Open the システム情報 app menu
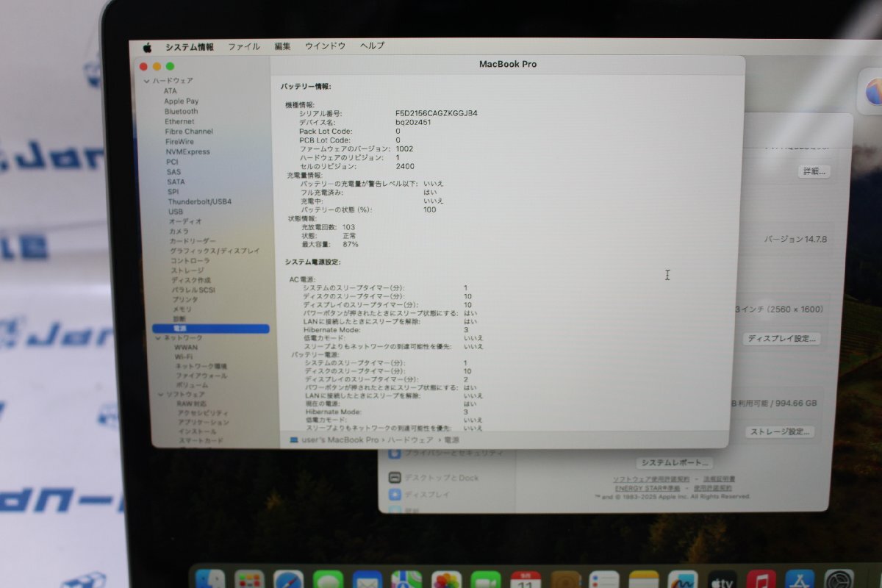This screenshot has height=588, width=882. 190,47
